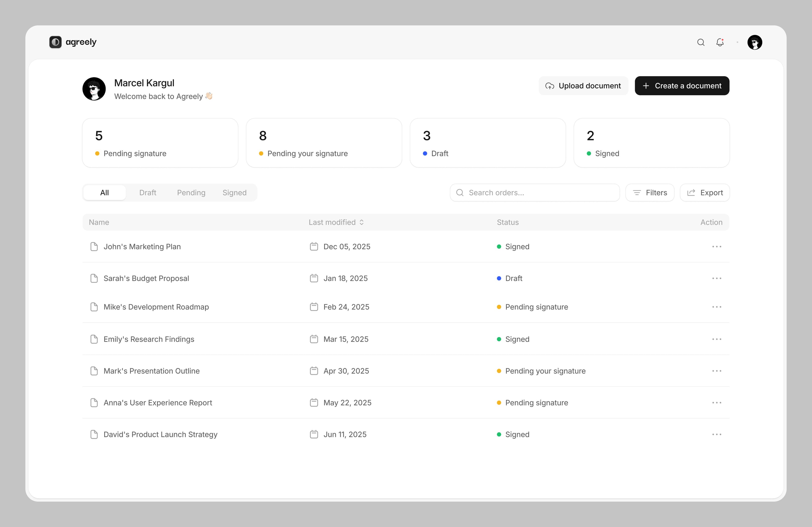The height and width of the screenshot is (527, 812).
Task: Click file icon beside Anna's User Experience Report
Action: [x=94, y=403]
